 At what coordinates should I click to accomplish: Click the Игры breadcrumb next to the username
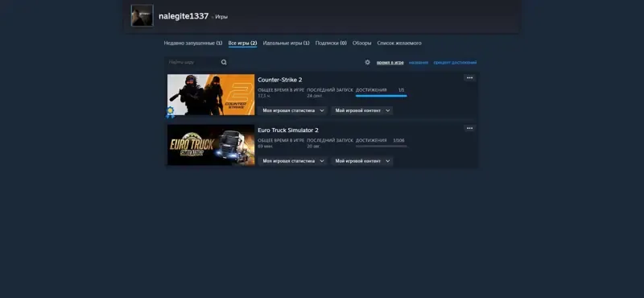[x=221, y=17]
